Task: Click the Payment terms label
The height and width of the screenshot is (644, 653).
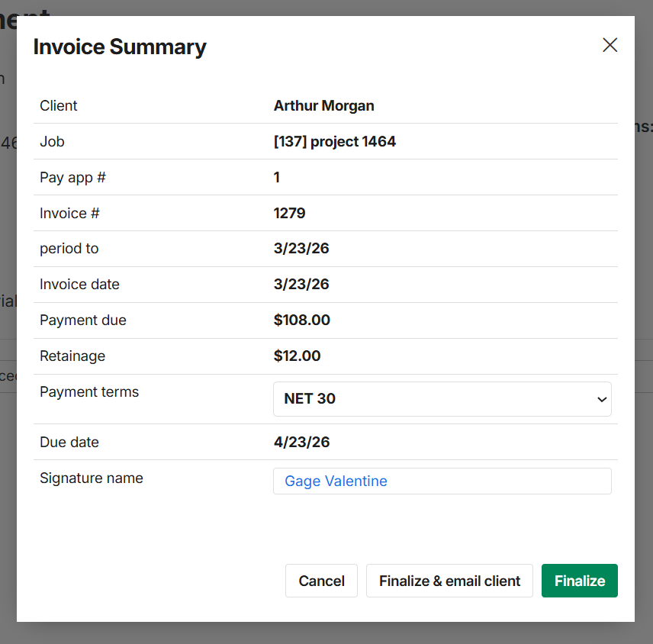Action: (89, 392)
